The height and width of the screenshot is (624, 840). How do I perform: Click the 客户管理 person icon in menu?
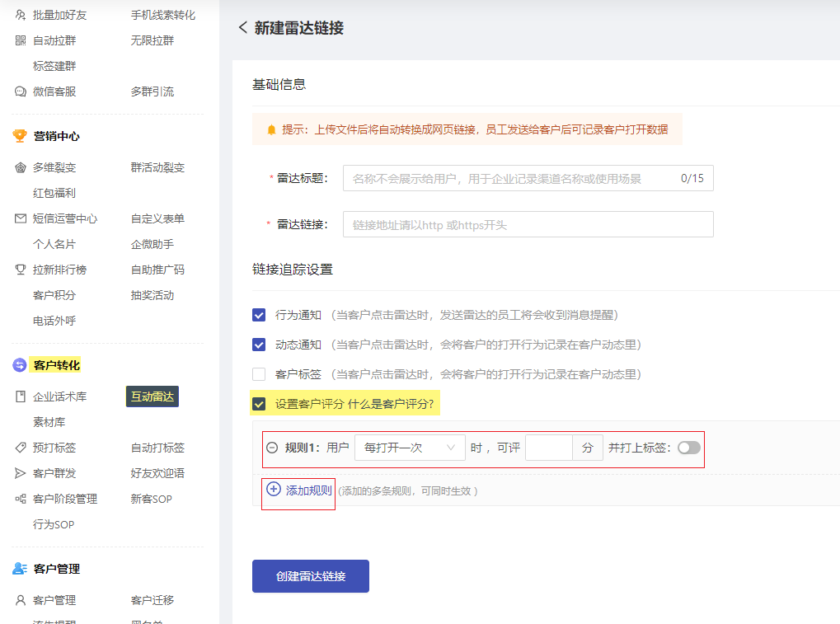click(21, 600)
